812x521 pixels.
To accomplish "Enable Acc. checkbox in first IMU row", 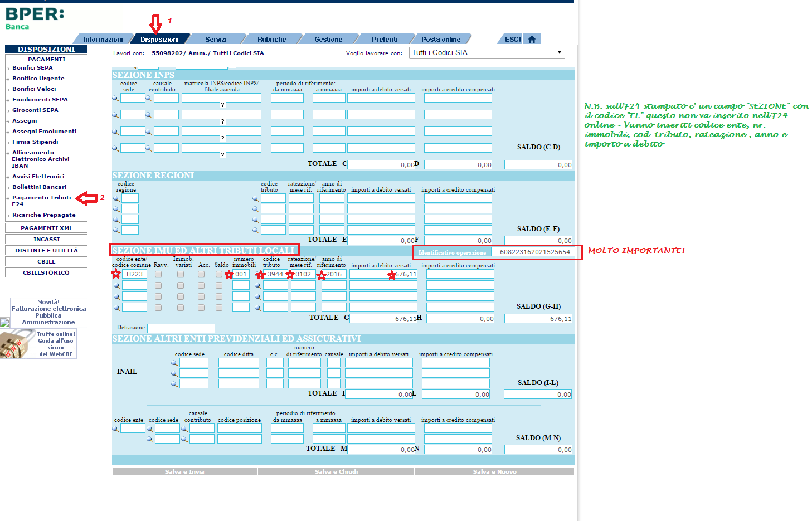I will coord(201,274).
